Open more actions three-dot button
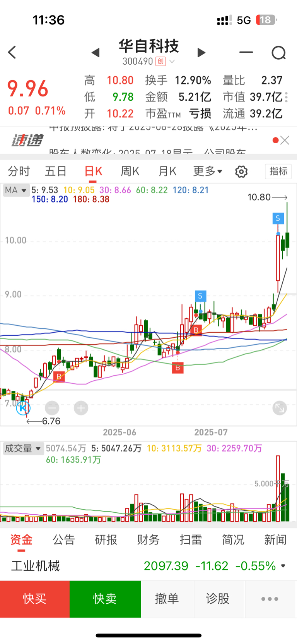 [270, 599]
